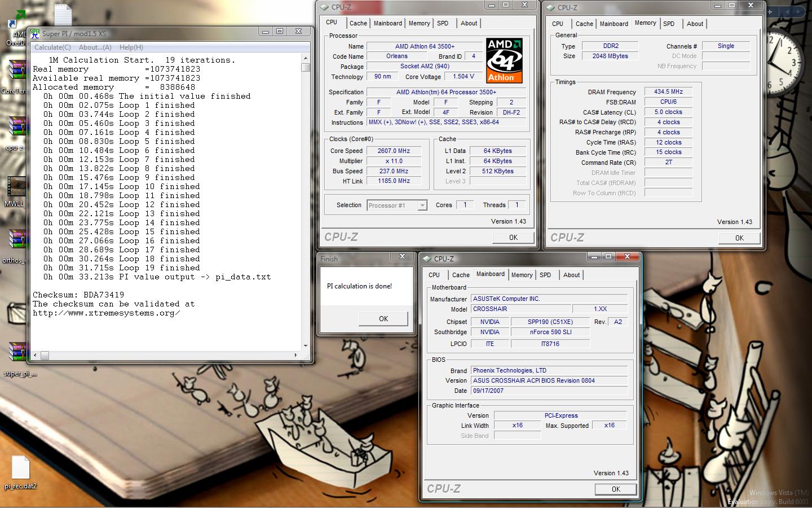This screenshot has width=812, height=508.
Task: Select the active CPU tab in processor window
Action: [x=332, y=22]
